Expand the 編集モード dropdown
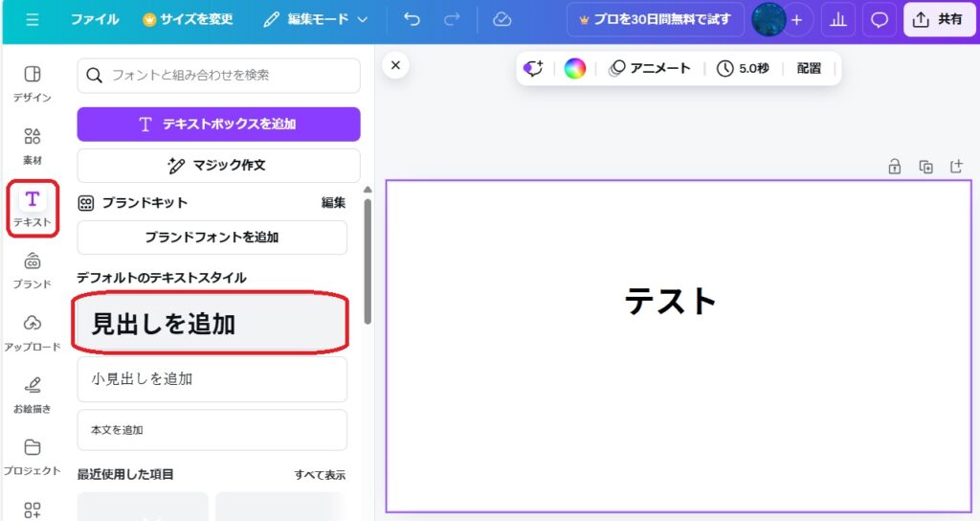980x521 pixels. pyautogui.click(x=316, y=19)
